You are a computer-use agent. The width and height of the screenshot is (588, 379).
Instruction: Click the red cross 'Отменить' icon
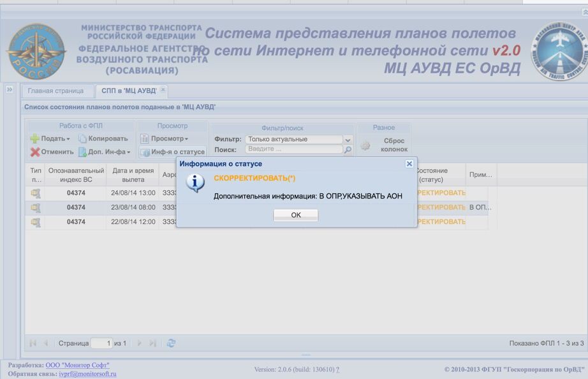(35, 152)
